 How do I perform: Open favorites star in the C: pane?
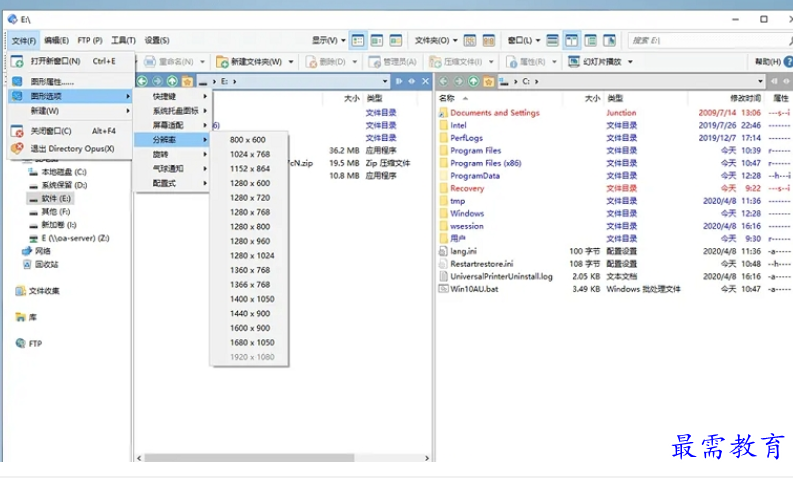tap(488, 81)
